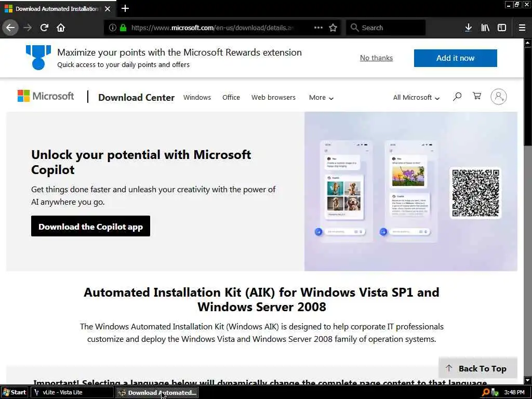Viewport: 532px width, 399px height.
Task: Click the green secure connection padlock
Action: (123, 28)
